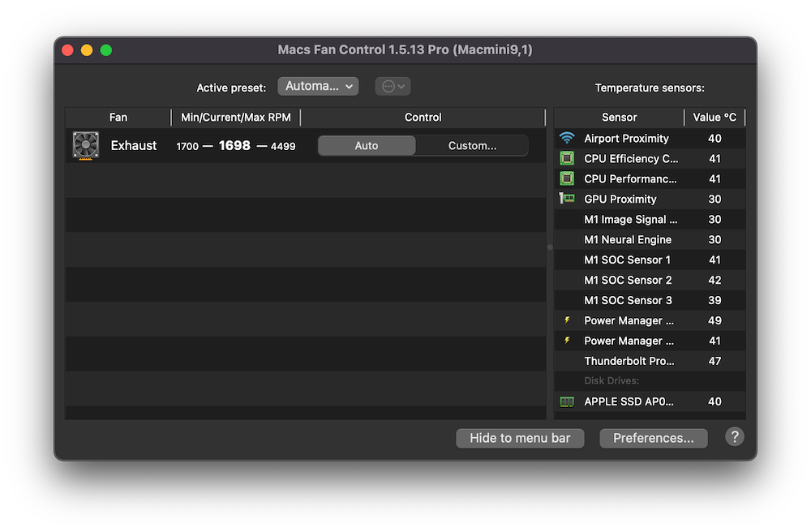Click the lightning icon next to Power Manager 49

point(566,320)
